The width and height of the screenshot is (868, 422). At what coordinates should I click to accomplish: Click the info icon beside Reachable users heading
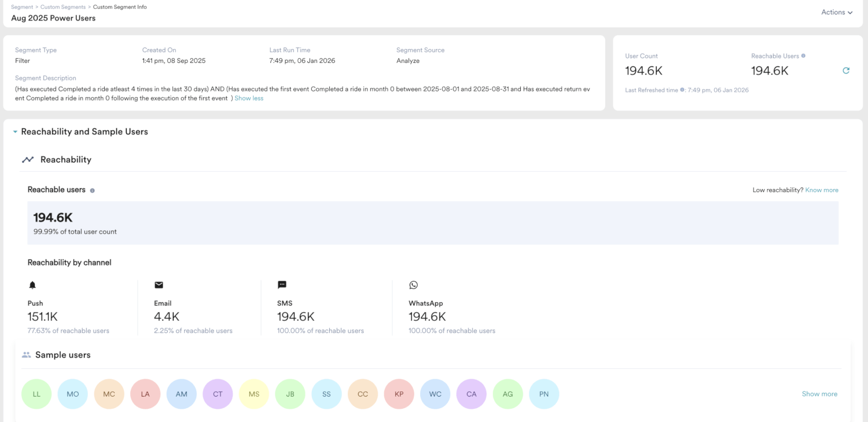click(x=93, y=190)
